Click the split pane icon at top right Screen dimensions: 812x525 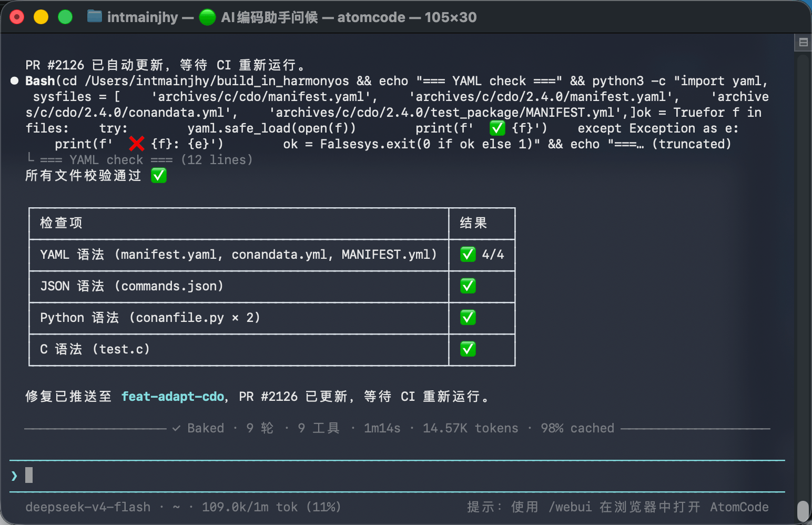[x=803, y=43]
